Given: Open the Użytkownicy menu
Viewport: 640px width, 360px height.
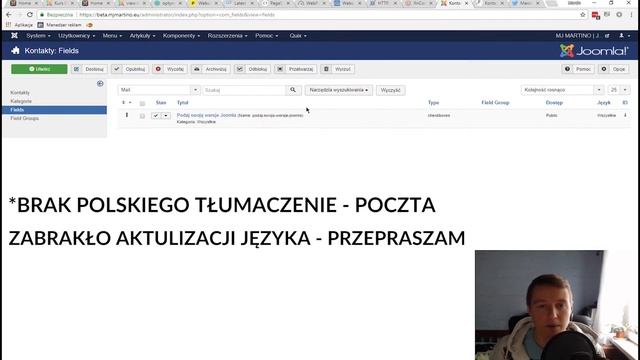Looking at the screenshot, I should (x=76, y=36).
